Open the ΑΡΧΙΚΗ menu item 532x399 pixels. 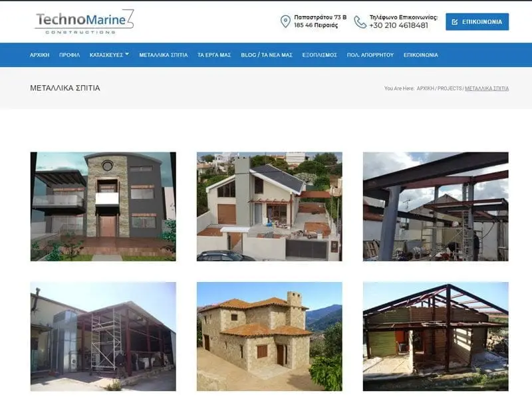(40, 55)
